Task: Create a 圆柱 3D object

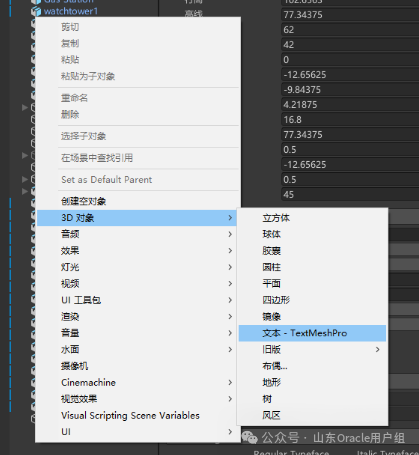Action: click(x=271, y=267)
